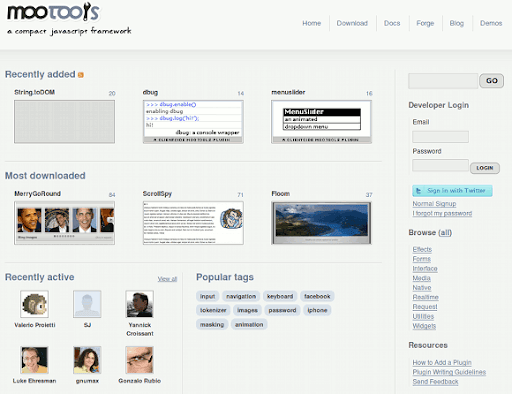Image resolution: width=512 pixels, height=394 pixels.
Task: Select the tokenizer tag
Action: coord(213,310)
